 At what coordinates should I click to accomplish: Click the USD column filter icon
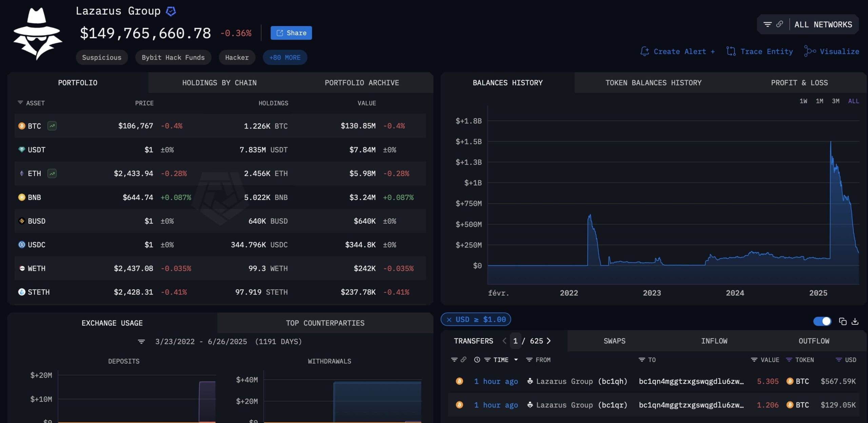click(839, 360)
